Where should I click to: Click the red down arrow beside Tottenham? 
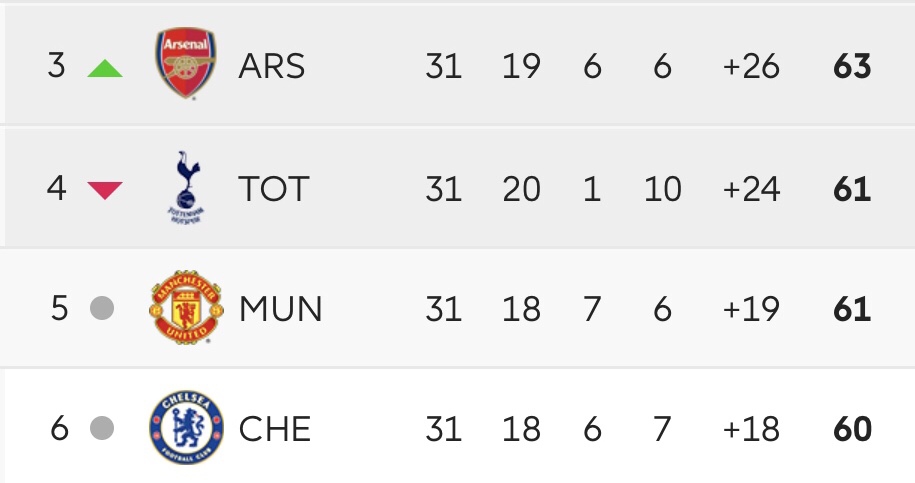tap(105, 190)
